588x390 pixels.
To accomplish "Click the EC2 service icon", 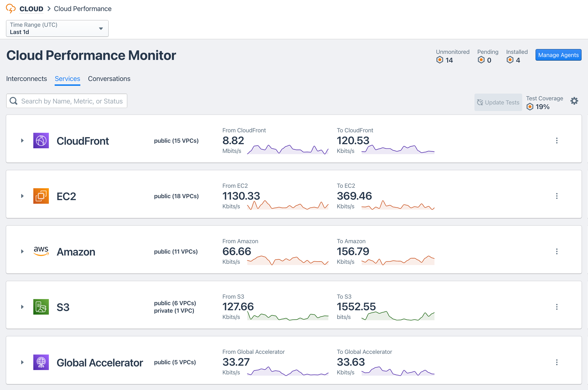I will click(41, 196).
